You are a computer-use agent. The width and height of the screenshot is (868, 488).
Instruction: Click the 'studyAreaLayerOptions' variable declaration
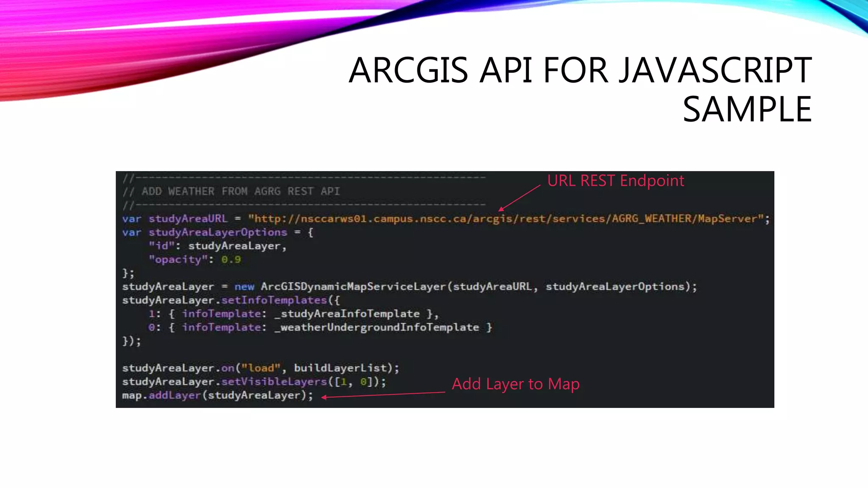point(218,233)
